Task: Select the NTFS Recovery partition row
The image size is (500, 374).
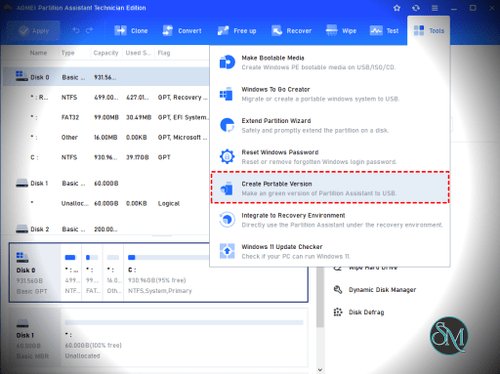Action: click(x=106, y=97)
